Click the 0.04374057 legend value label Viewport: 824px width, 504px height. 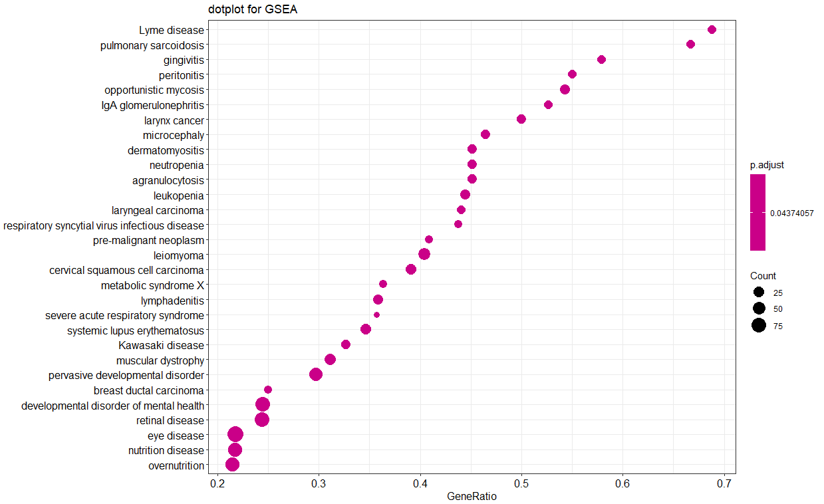(791, 213)
